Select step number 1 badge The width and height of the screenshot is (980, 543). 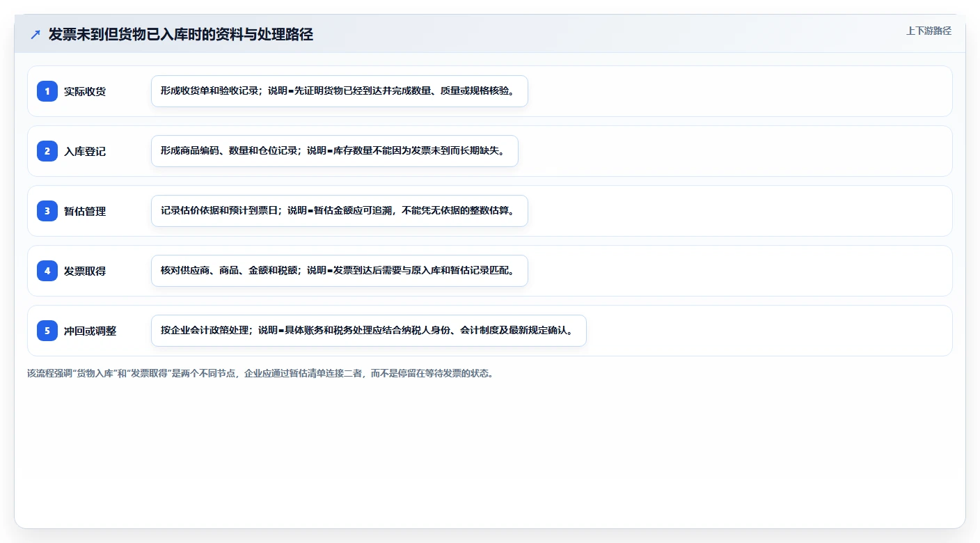pos(47,91)
